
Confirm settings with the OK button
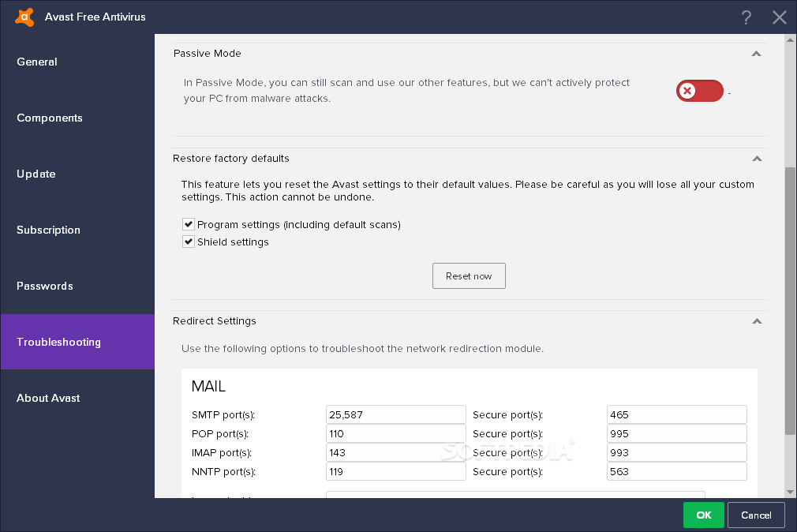coord(703,515)
